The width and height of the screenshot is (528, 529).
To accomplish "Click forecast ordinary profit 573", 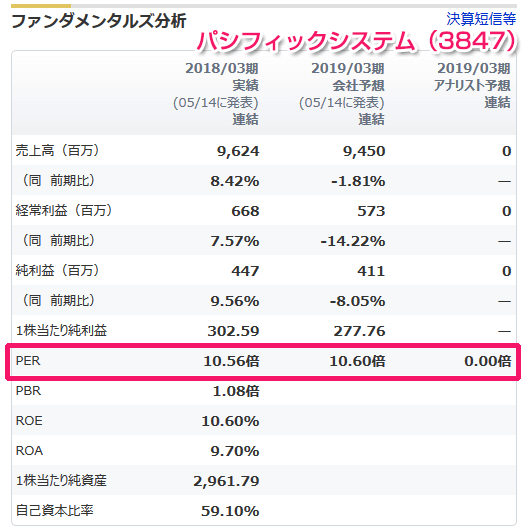I will 371,211.
